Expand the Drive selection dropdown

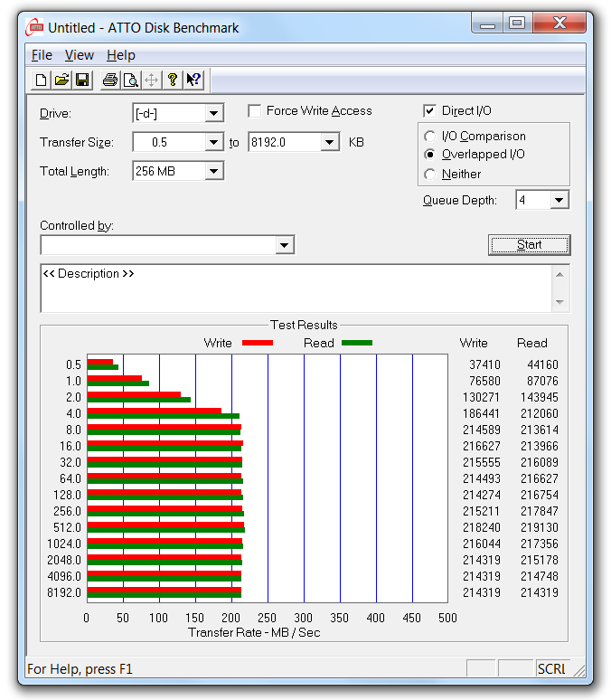point(214,113)
